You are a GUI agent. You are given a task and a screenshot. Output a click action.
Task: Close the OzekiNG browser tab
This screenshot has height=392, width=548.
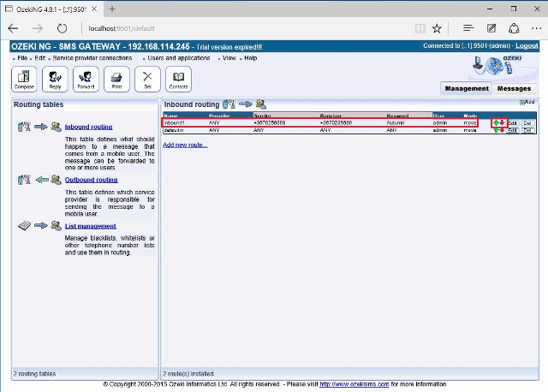(x=94, y=9)
